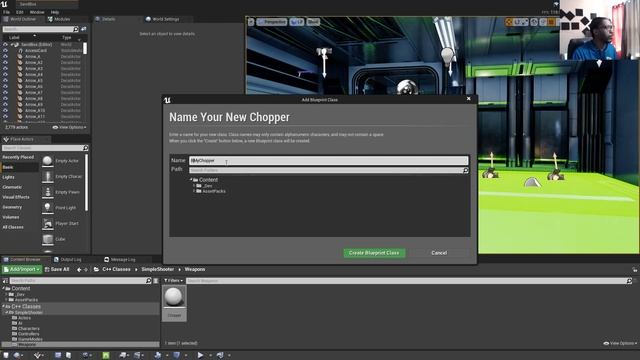Toggle visibility of Arrow_A8 actor
640x360 pixels.
5,98
